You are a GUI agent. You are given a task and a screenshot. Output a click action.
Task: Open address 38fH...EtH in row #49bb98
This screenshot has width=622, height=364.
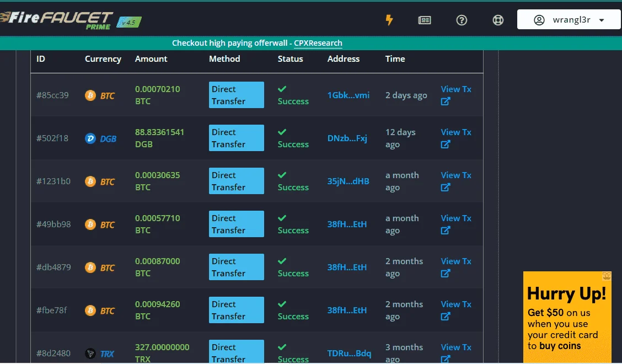click(x=347, y=224)
